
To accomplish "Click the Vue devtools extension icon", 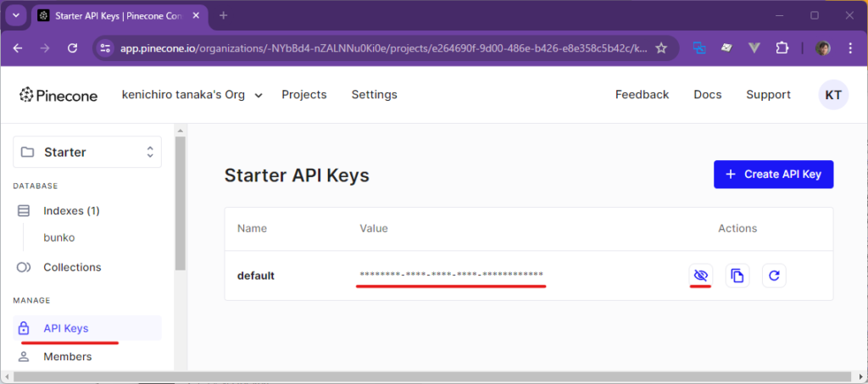I will 754,48.
